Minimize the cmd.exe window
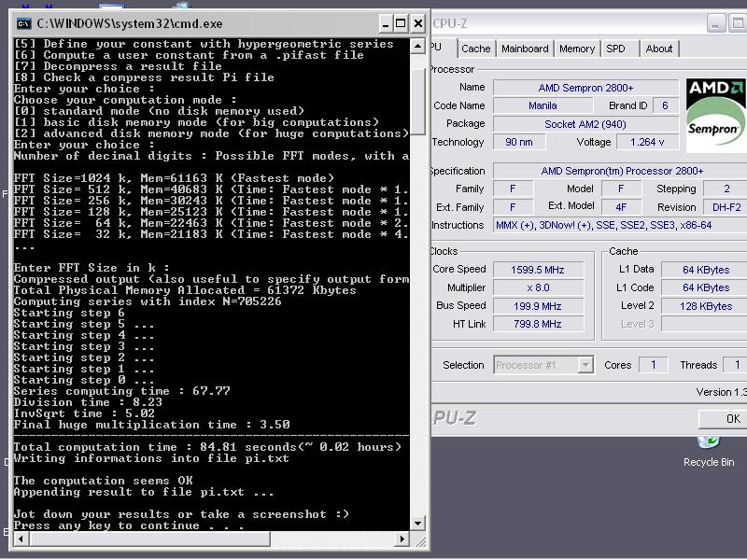 pyautogui.click(x=386, y=23)
